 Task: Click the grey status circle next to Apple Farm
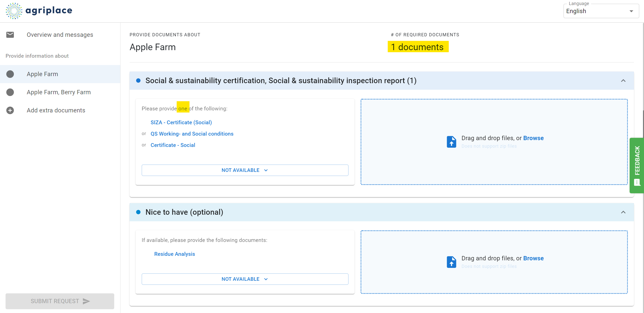pyautogui.click(x=10, y=74)
